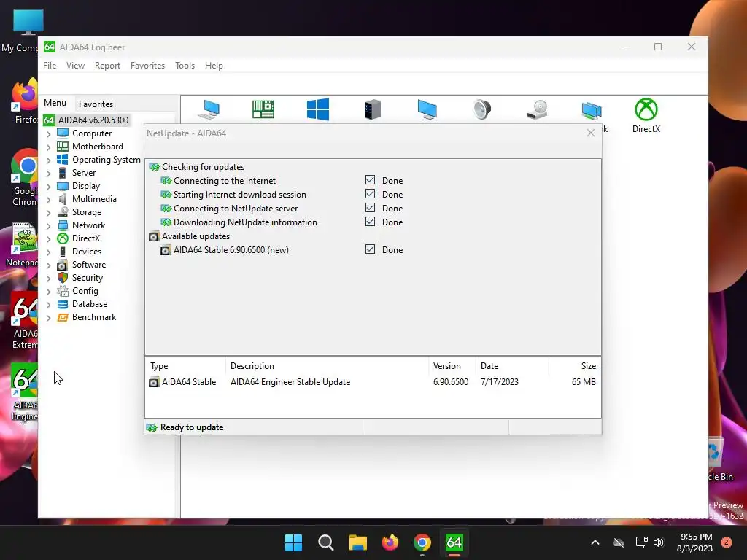747x560 pixels.
Task: Open Google Chrome from the taskbar
Action: coord(422,542)
